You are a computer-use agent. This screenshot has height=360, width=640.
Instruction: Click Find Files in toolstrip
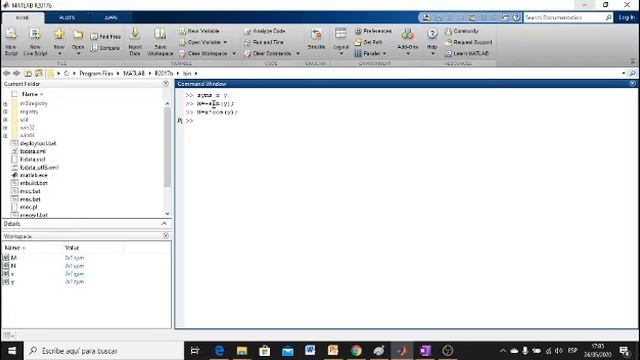pos(106,36)
